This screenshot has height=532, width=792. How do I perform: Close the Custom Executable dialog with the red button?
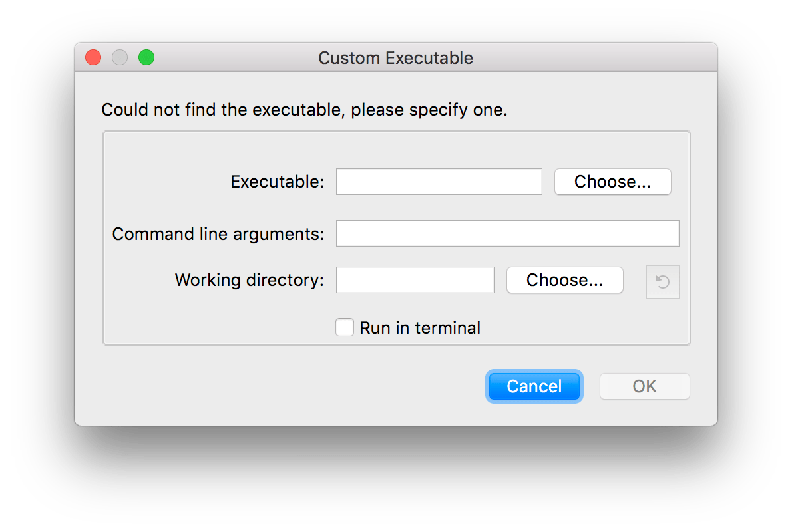[x=93, y=58]
